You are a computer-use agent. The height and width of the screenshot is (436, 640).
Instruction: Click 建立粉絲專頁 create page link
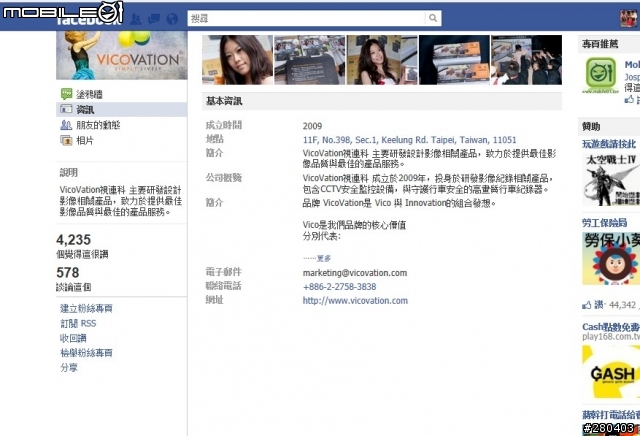(x=86, y=309)
